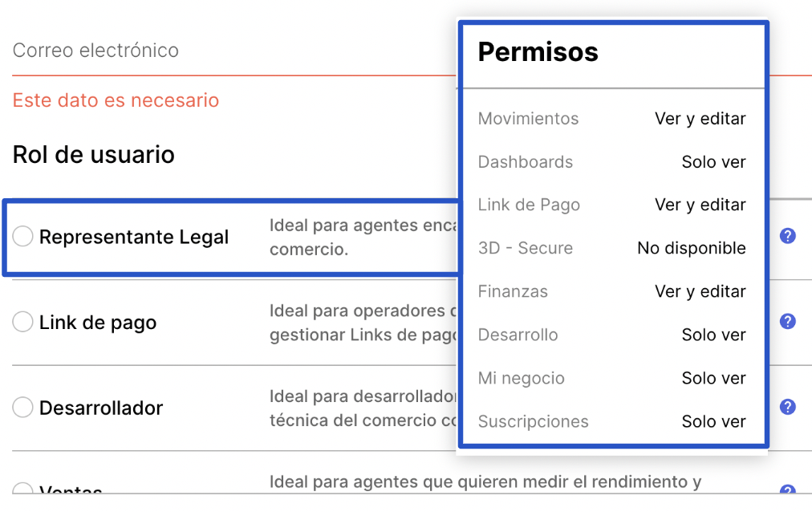Choose the Link de pago role radio button
The height and width of the screenshot is (512, 812).
pos(23,323)
